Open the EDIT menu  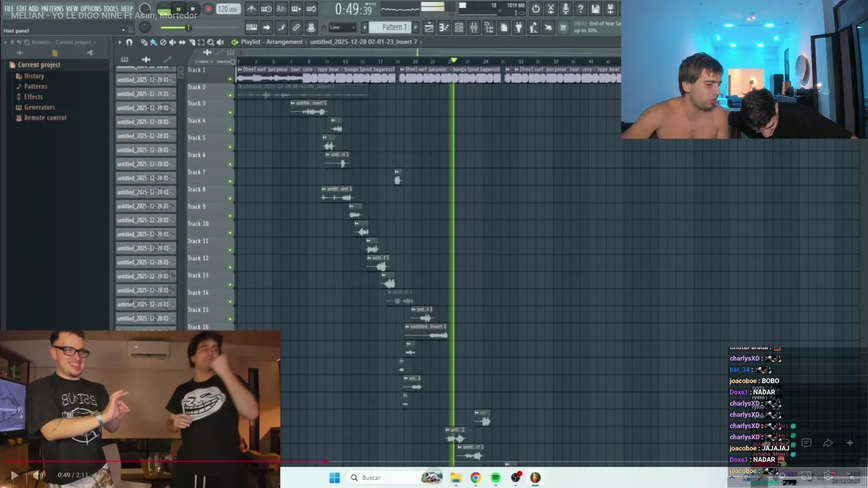(22, 9)
